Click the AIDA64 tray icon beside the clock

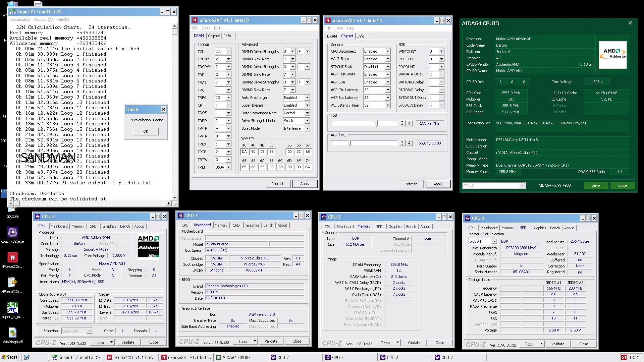click(624, 357)
